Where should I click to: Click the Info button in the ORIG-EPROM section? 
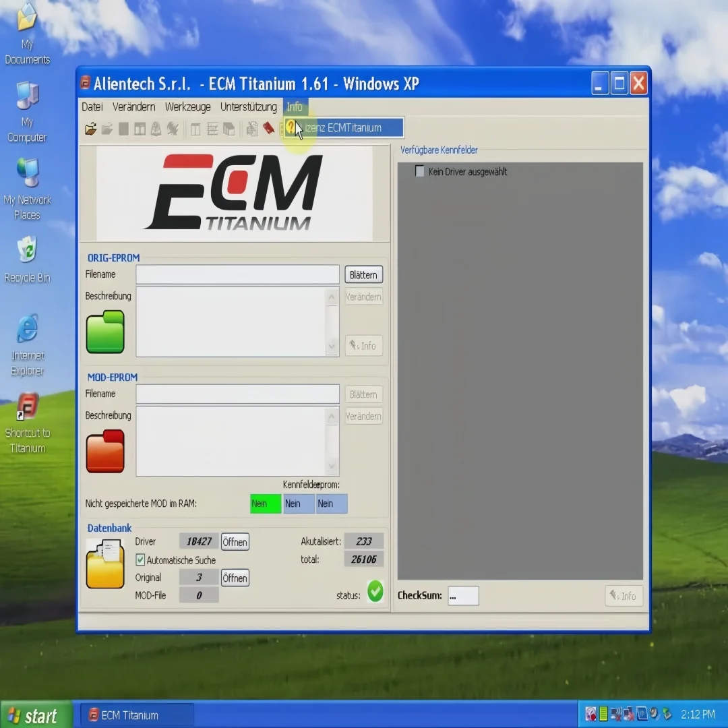pyautogui.click(x=364, y=346)
